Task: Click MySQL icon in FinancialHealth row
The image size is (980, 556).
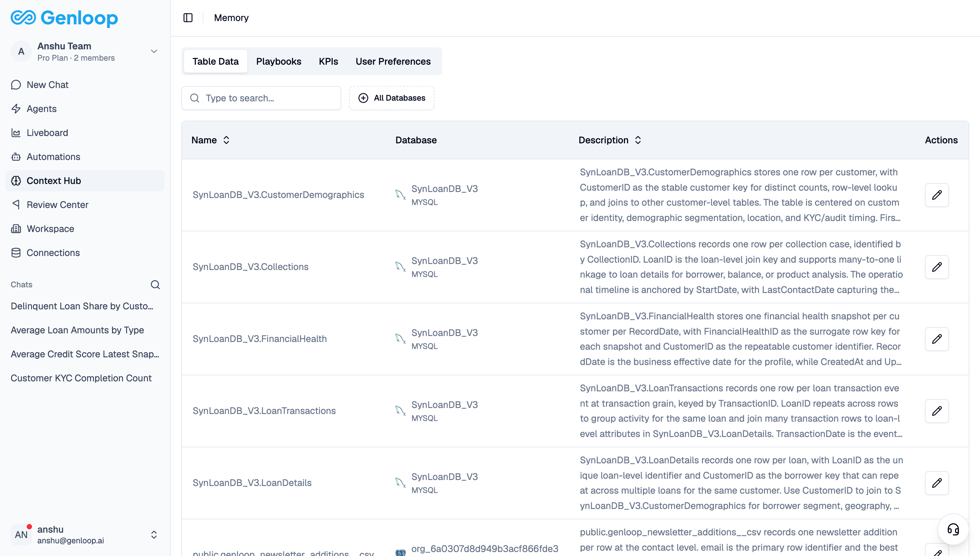Action: 400,339
